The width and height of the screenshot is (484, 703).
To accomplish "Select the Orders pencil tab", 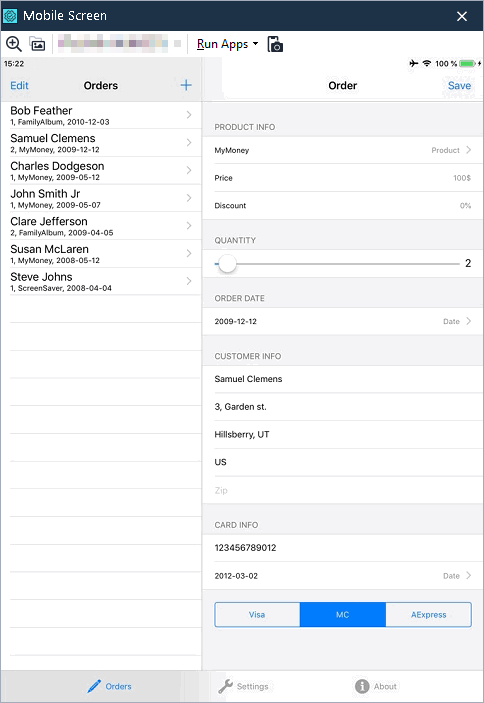I will coord(109,686).
